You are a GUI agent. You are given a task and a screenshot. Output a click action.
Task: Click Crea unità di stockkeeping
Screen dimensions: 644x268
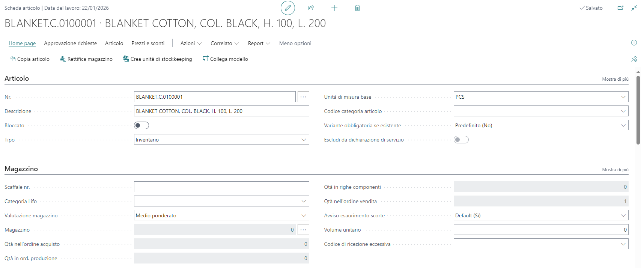[158, 59]
